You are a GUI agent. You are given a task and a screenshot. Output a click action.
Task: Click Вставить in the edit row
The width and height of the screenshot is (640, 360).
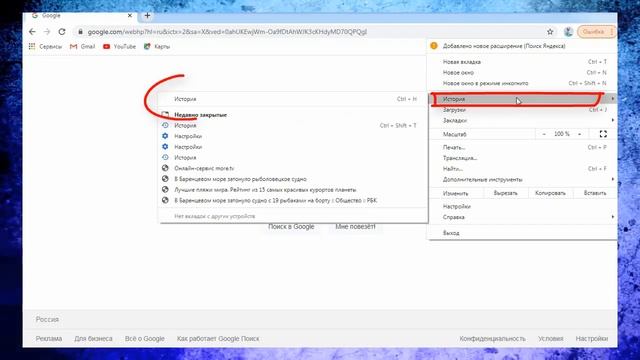point(595,193)
